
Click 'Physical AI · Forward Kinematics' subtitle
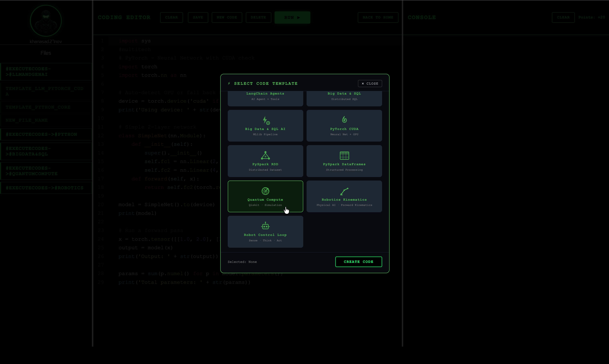pos(344,205)
